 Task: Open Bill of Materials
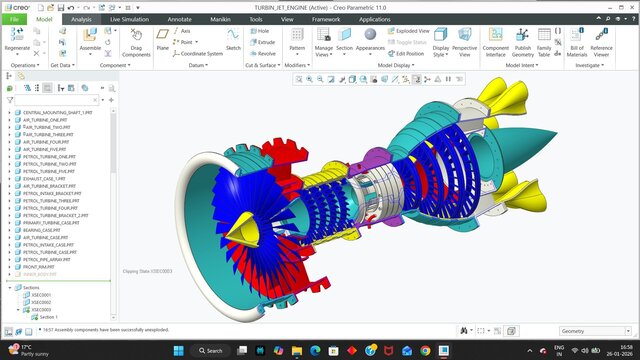point(577,42)
